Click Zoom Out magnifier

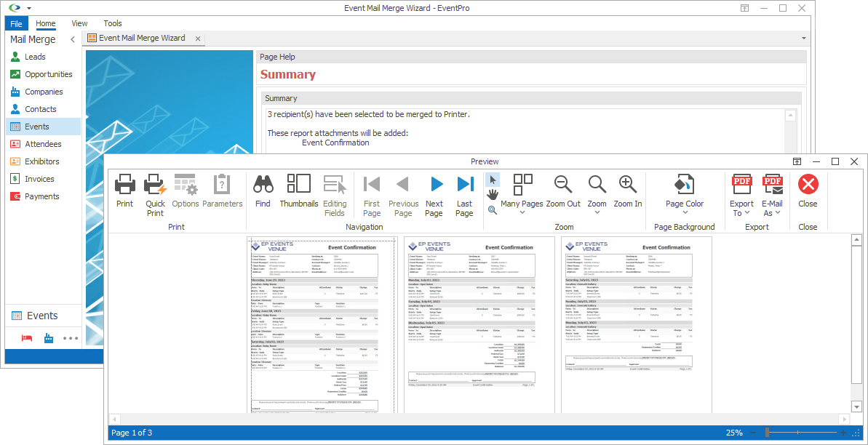click(x=563, y=184)
